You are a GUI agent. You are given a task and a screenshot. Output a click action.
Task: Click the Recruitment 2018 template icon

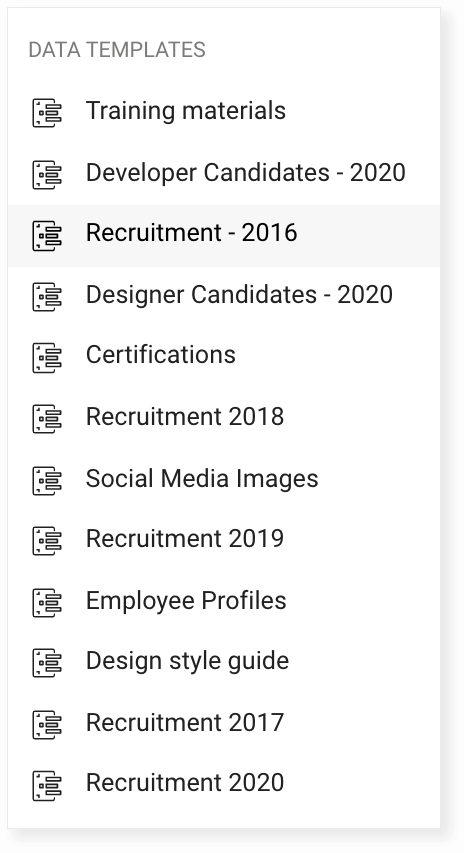click(47, 419)
